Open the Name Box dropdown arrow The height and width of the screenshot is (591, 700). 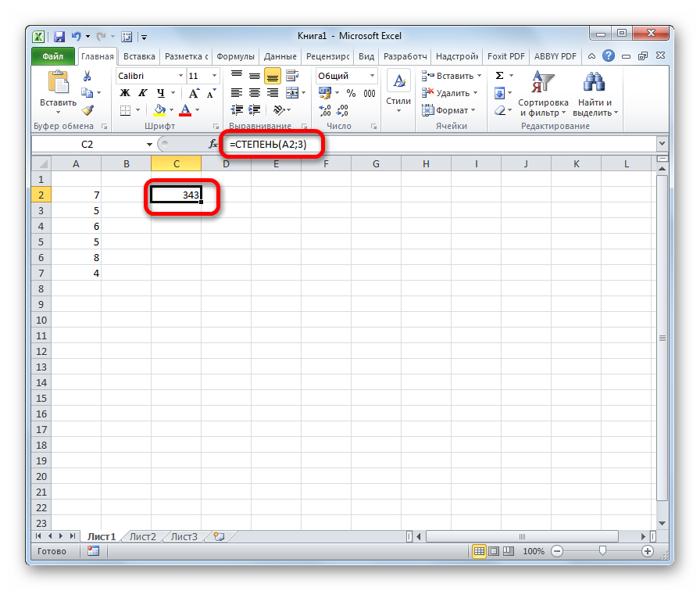click(x=150, y=145)
